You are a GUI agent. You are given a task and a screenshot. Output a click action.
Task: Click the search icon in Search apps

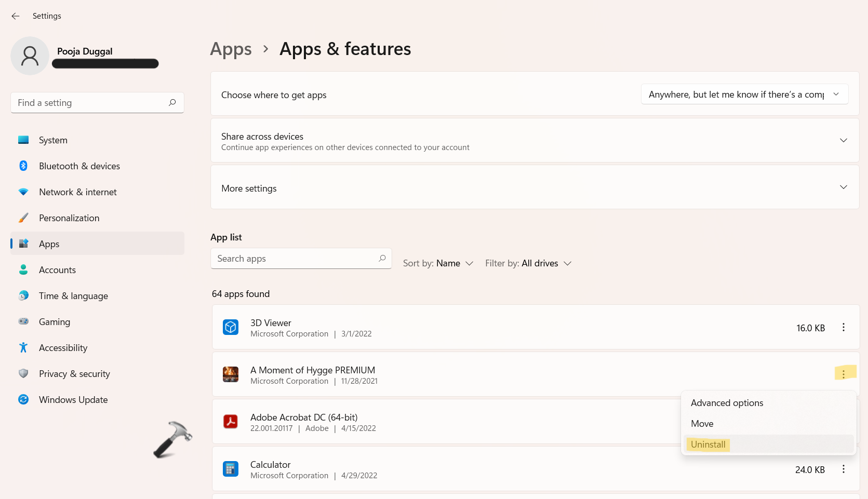click(382, 259)
